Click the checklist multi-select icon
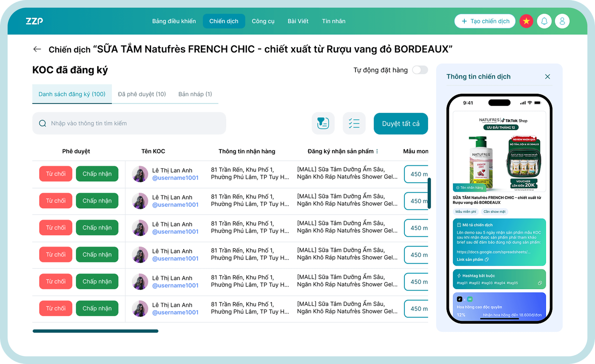The width and height of the screenshot is (595, 364). click(354, 123)
